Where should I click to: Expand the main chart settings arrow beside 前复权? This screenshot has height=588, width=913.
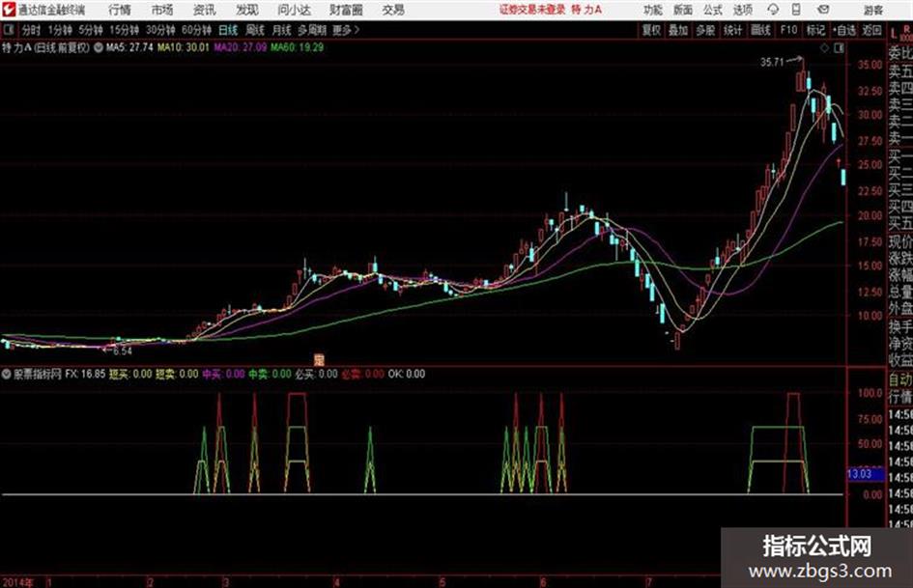click(98, 47)
